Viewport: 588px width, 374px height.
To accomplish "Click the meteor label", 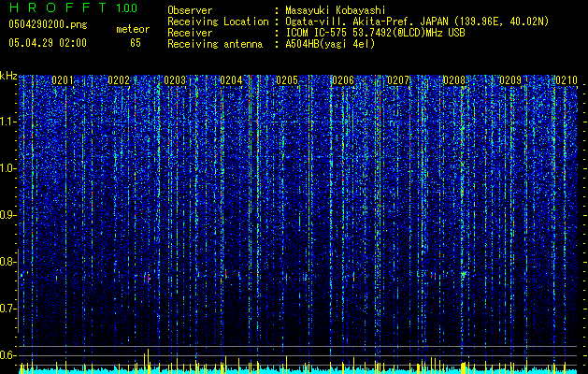I will click(x=133, y=29).
